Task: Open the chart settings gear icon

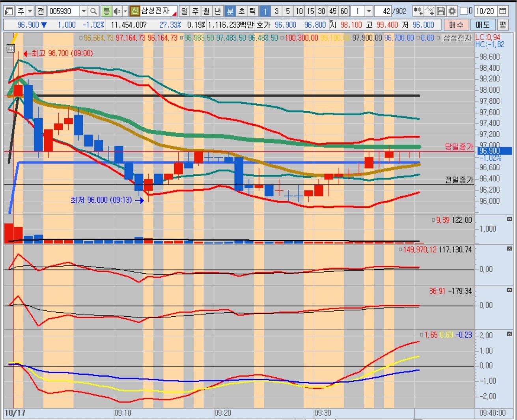Action: pos(452,11)
